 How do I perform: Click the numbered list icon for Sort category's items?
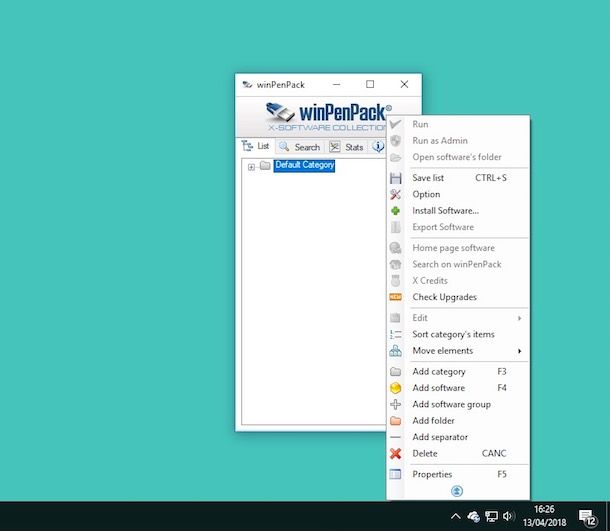click(395, 335)
